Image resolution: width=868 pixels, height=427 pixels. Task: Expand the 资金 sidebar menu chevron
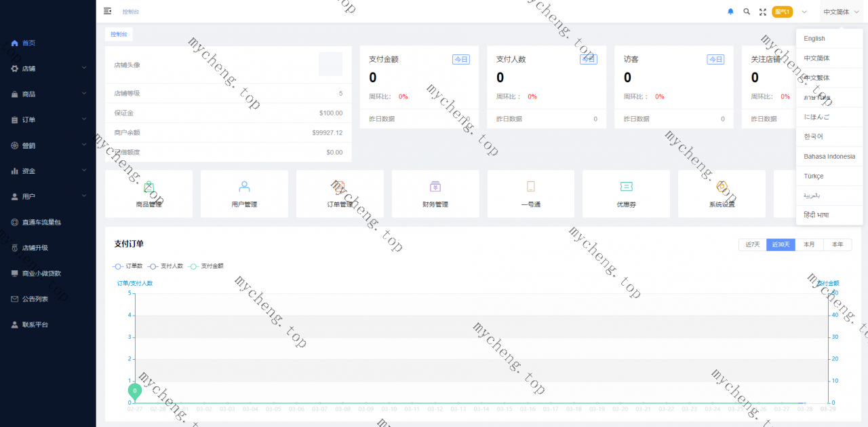tap(84, 170)
